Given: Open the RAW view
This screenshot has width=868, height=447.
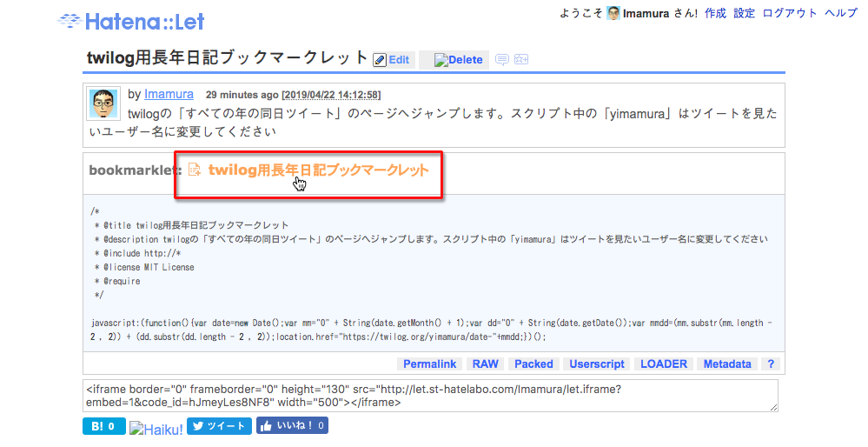Looking at the screenshot, I should [x=486, y=364].
